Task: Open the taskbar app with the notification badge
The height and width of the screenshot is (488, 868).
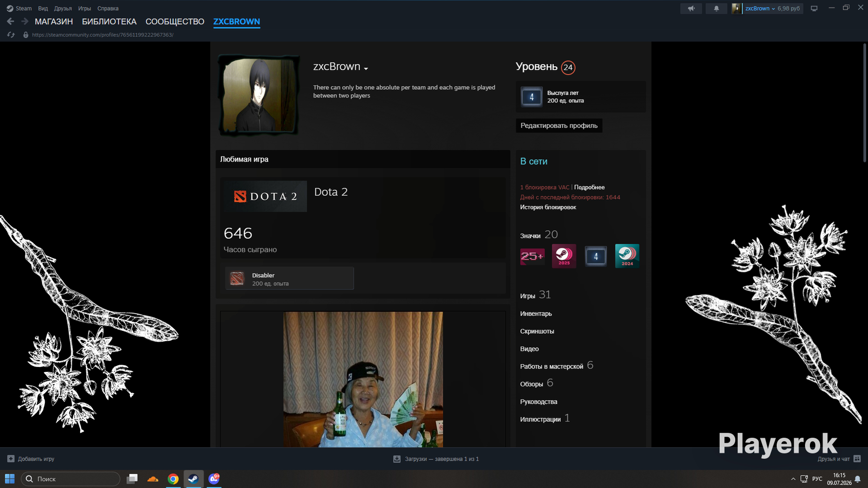Action: point(214,479)
